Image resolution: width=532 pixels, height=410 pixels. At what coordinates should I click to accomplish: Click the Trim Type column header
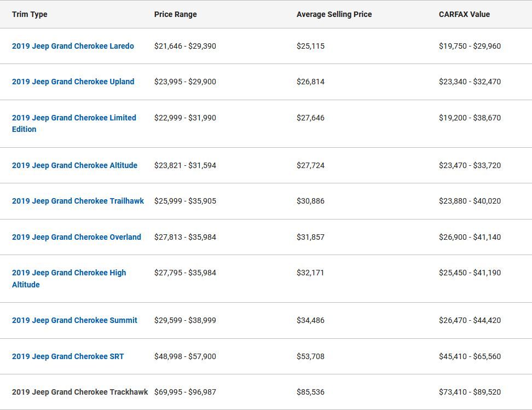pyautogui.click(x=30, y=14)
